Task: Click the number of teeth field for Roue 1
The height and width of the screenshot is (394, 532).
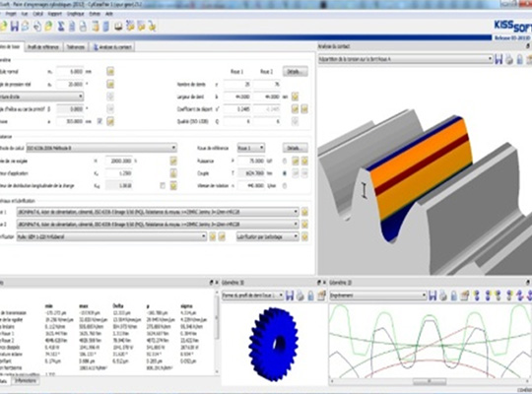Action: (x=237, y=84)
